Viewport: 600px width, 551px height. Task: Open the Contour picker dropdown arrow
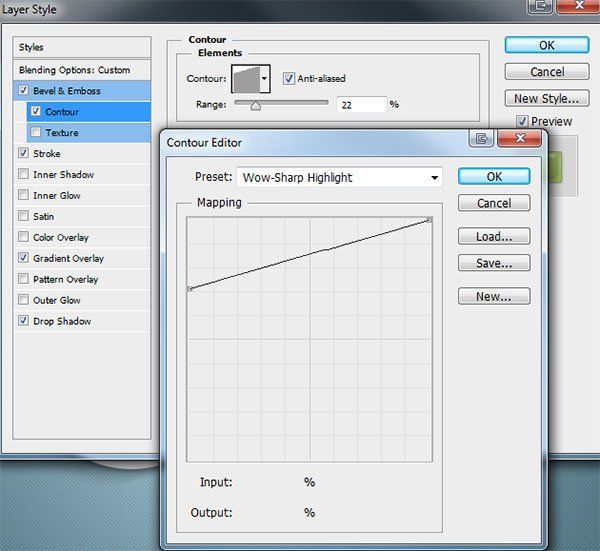(x=264, y=79)
